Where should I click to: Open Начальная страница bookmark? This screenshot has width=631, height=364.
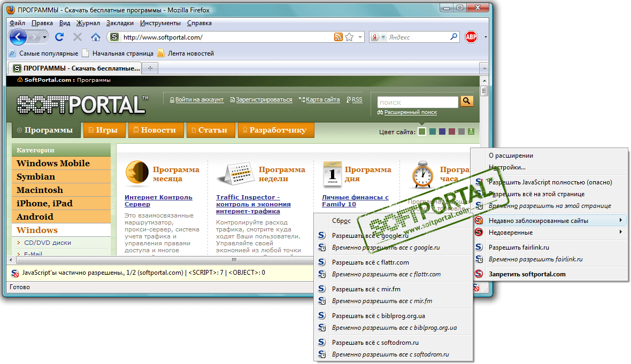[118, 53]
